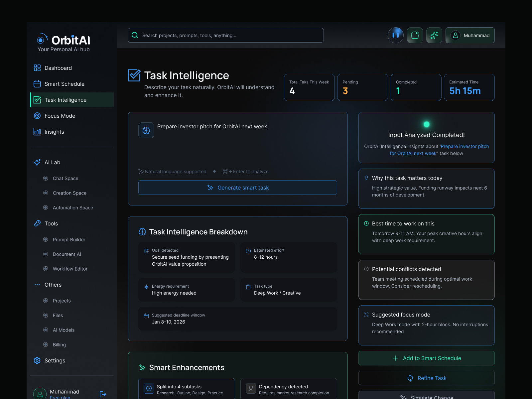Select the Chat Space radio bullet
The height and width of the screenshot is (399, 532).
[46, 178]
